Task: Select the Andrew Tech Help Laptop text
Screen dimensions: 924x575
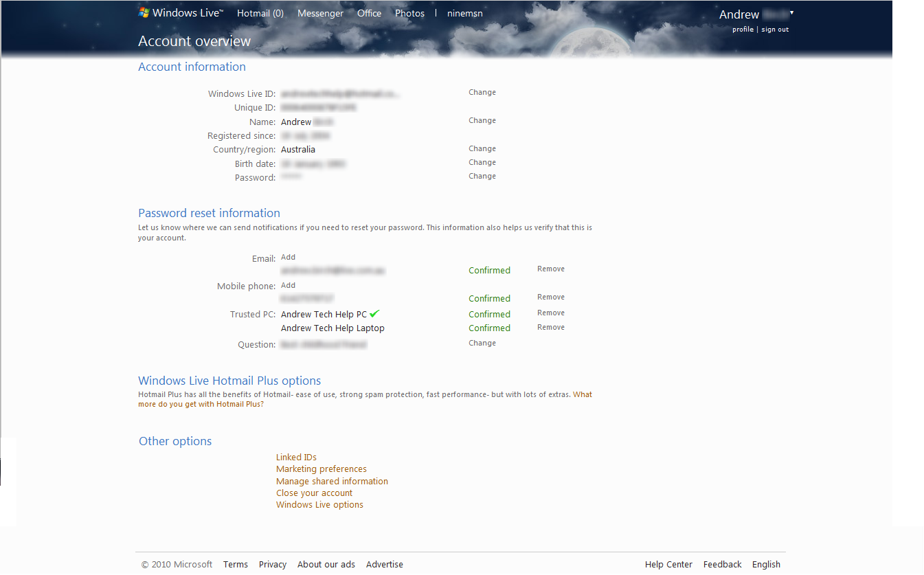Action: 333,328
